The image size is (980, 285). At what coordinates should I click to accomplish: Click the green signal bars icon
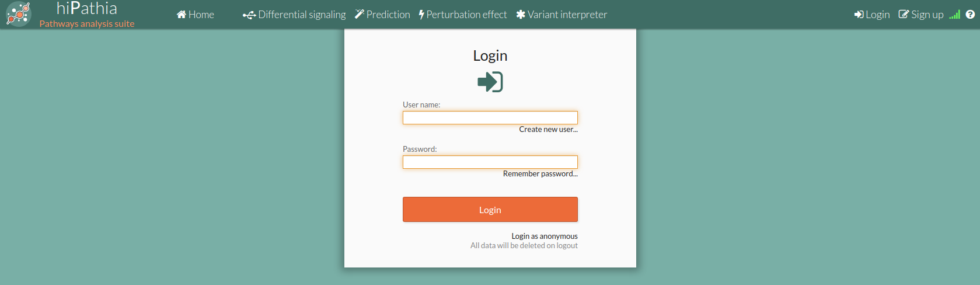pos(954,15)
